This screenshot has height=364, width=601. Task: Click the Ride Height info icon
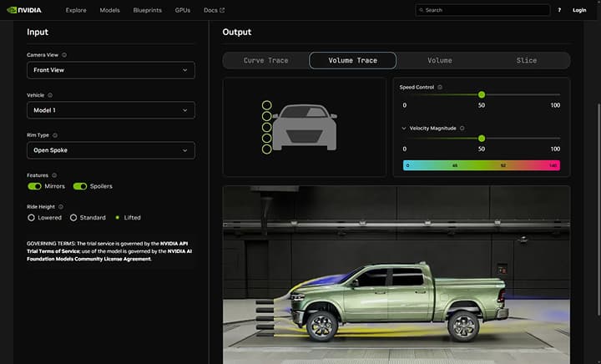61,206
